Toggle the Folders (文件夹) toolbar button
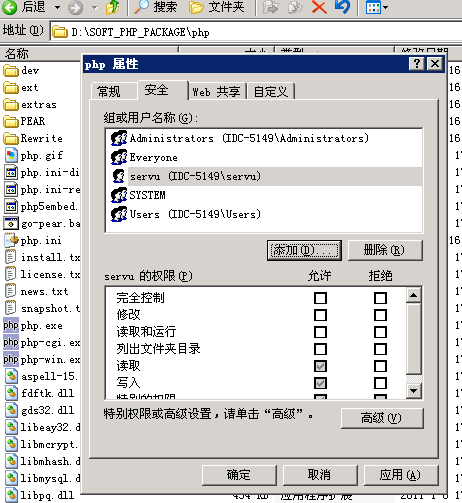 click(x=216, y=7)
